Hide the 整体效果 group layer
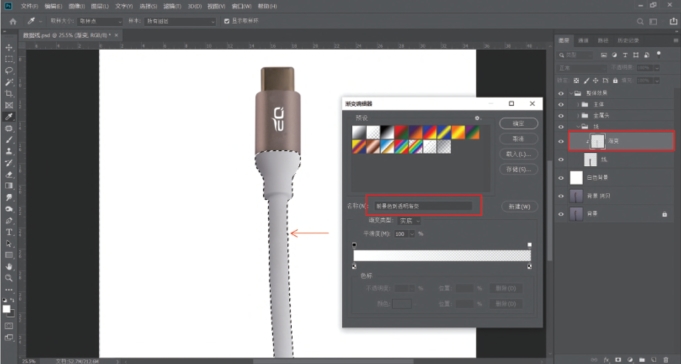The width and height of the screenshot is (681, 364). pyautogui.click(x=561, y=93)
